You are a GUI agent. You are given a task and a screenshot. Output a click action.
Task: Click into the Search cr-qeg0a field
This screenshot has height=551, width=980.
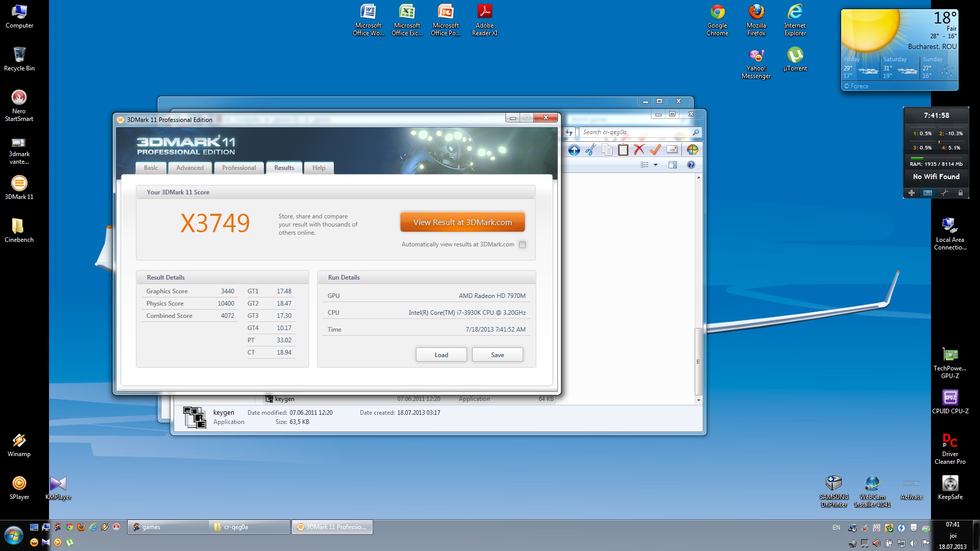point(635,133)
